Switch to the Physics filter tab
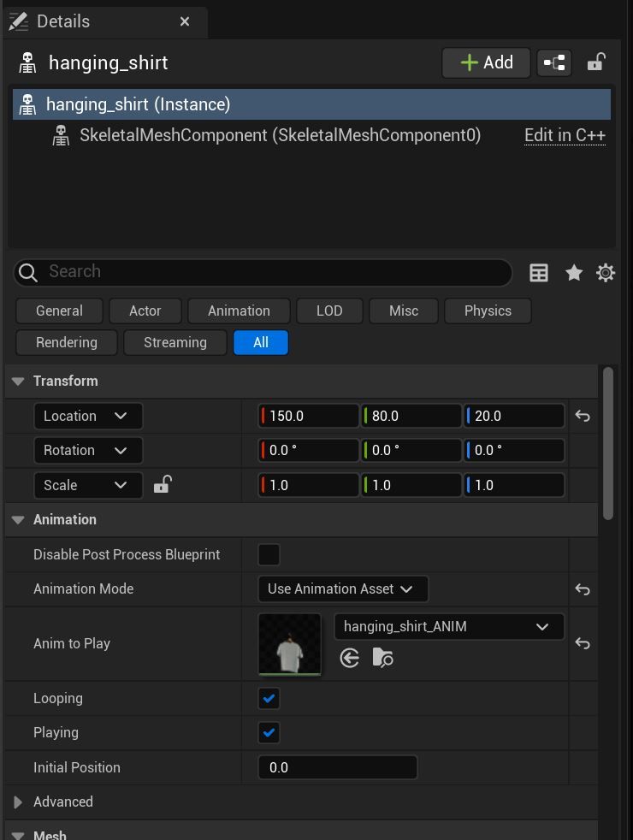 pos(488,311)
